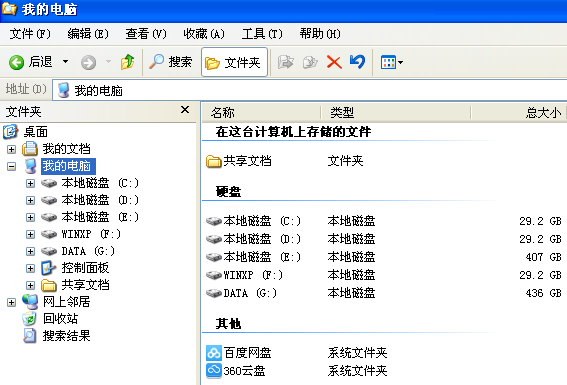Select 共享文档 folder icon in tree
Image resolution: width=567 pixels, height=385 pixels.
pyautogui.click(x=48, y=285)
